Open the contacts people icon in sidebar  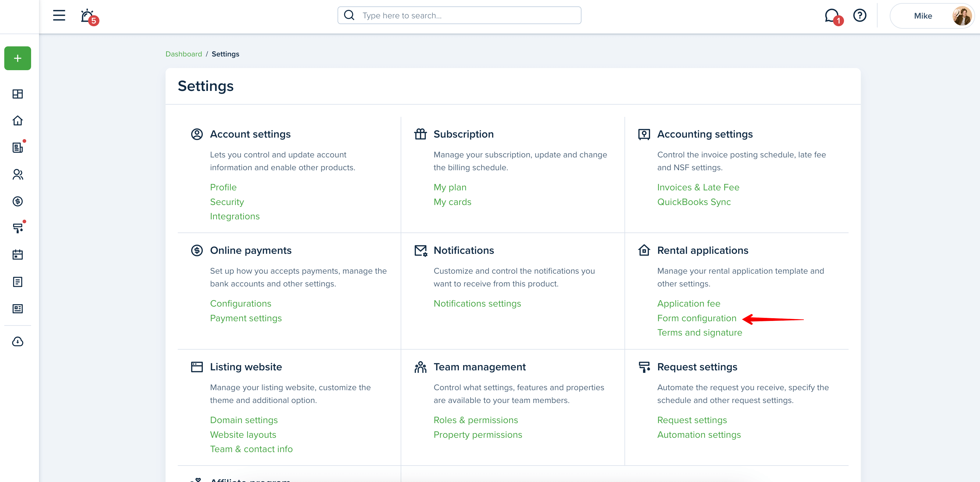coord(17,174)
